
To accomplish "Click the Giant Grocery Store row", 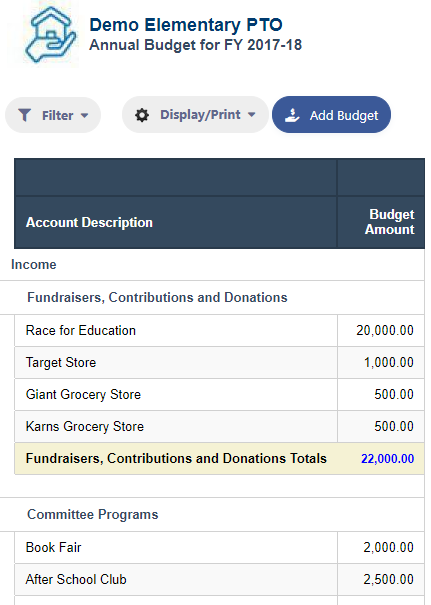I will (x=219, y=394).
